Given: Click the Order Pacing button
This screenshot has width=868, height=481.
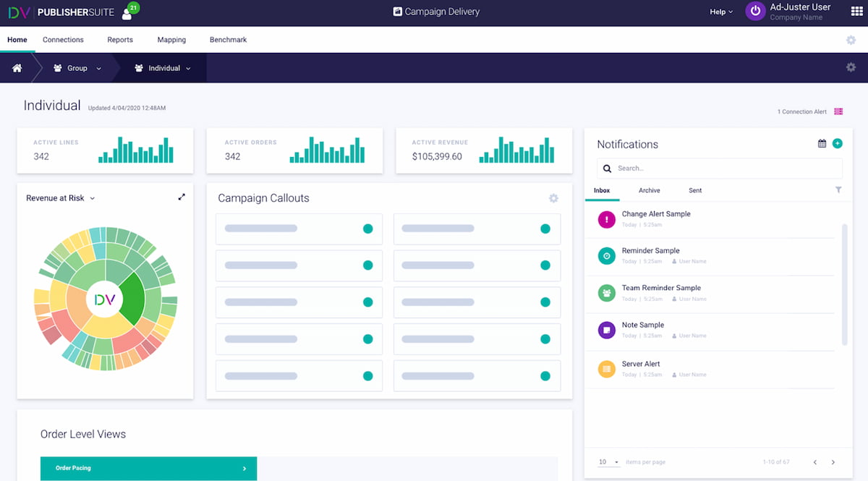Looking at the screenshot, I should [x=148, y=468].
